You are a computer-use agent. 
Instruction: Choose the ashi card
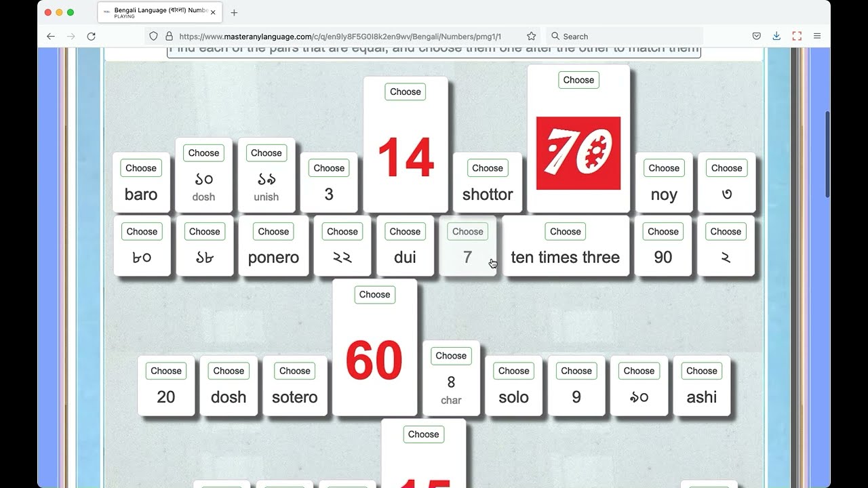coord(702,371)
